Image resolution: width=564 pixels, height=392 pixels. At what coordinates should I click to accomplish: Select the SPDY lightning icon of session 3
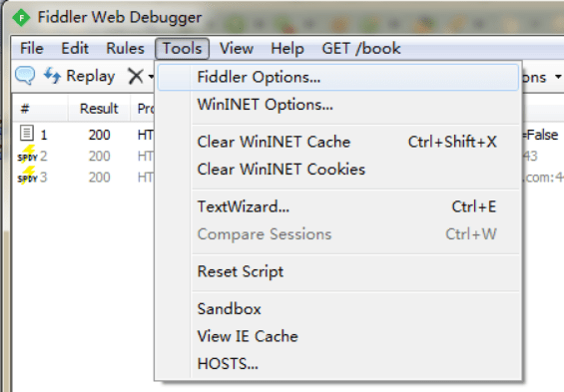(x=27, y=176)
